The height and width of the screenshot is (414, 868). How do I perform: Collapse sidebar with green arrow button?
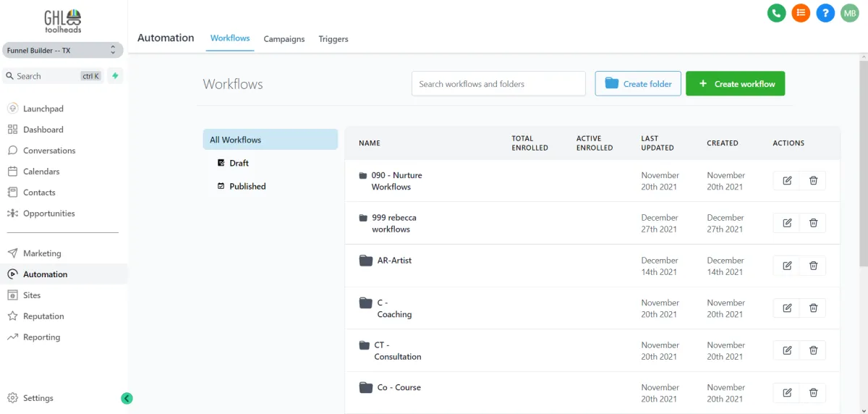pos(127,398)
